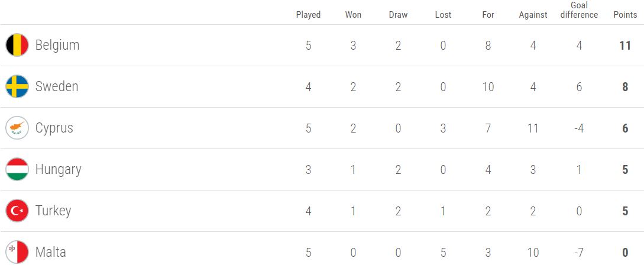Screen dimensions: 644x268
Task: Open the Hungary team name
Action: click(59, 170)
